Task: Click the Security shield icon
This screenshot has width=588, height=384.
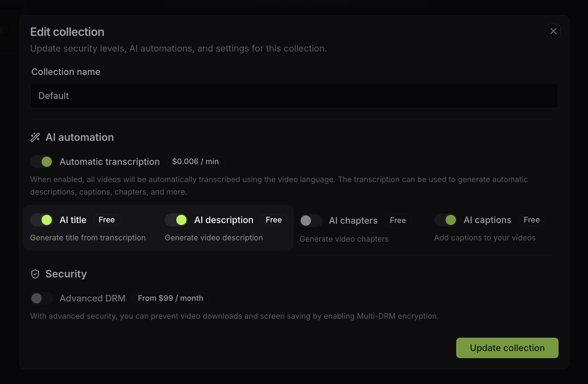Action: point(35,274)
